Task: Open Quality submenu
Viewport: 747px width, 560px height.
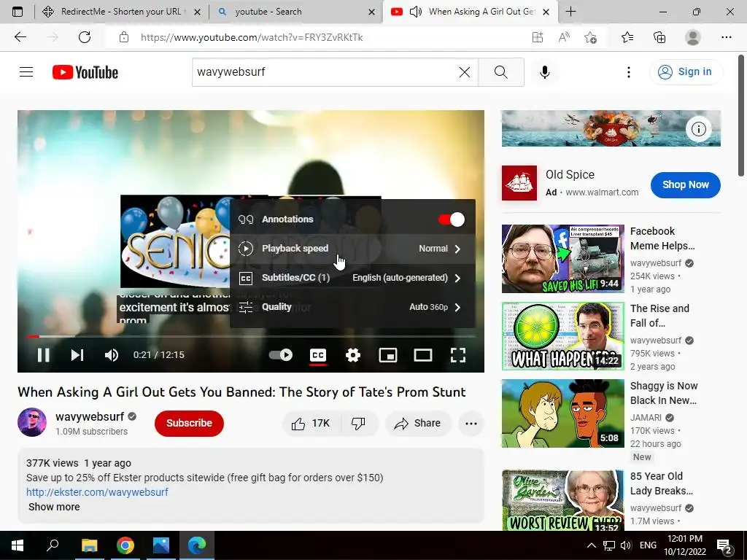Action: (x=352, y=307)
